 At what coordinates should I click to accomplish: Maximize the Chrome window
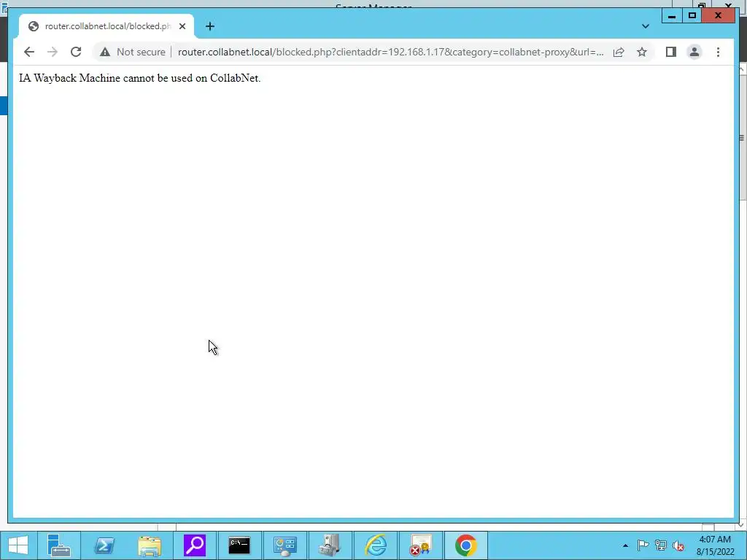point(692,16)
